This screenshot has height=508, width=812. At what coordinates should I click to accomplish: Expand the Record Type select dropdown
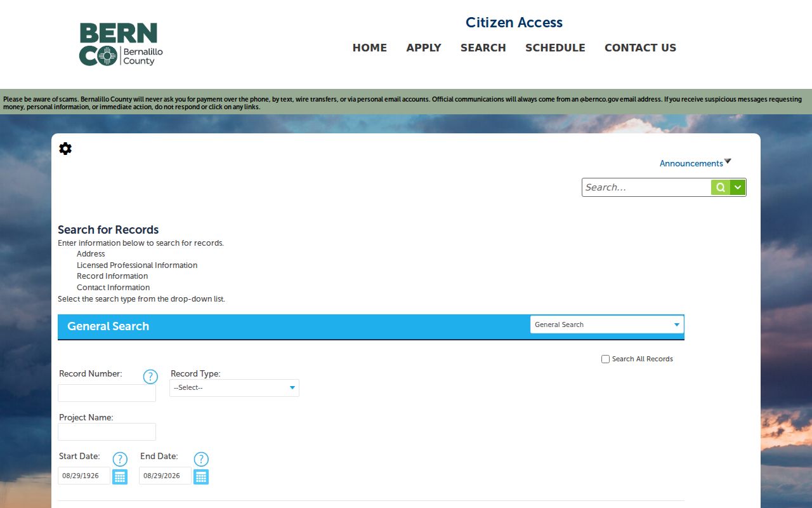pos(234,388)
